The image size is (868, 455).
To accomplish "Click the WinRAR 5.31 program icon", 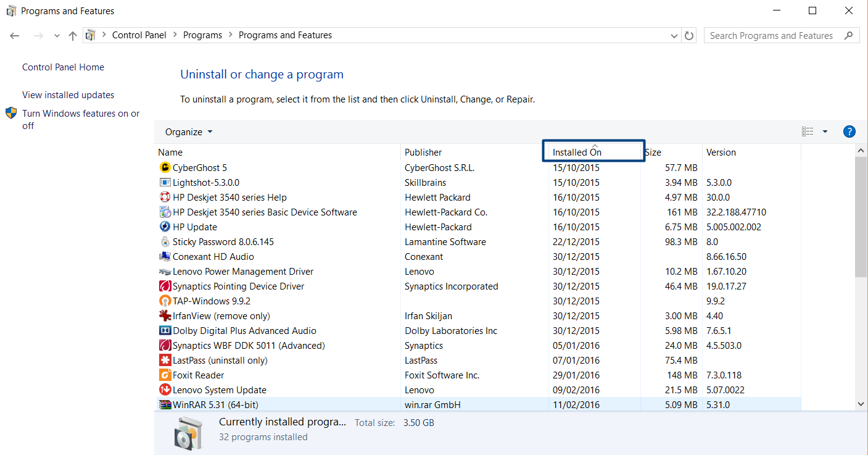I will (165, 404).
